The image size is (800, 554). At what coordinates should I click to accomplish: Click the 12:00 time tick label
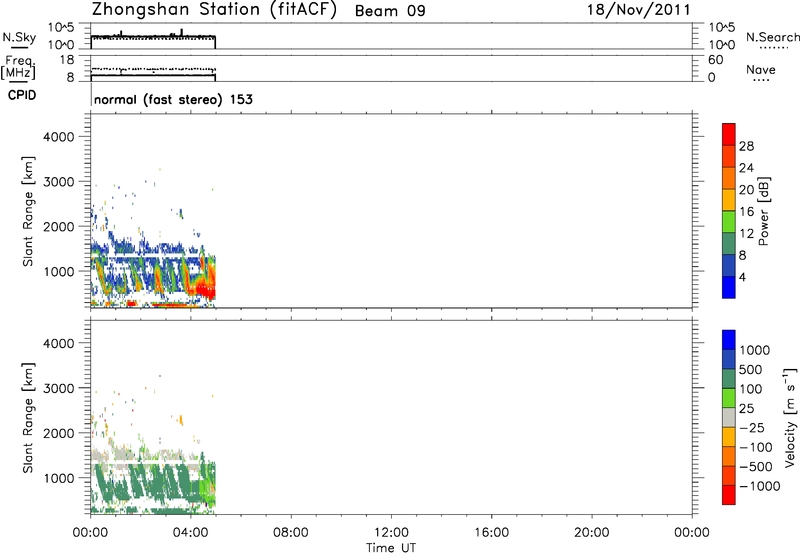click(391, 533)
